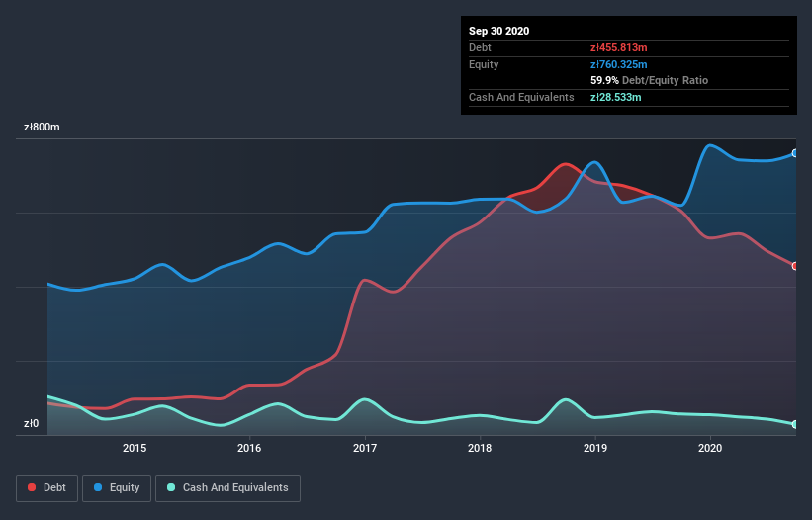Click the Equity label in tooltip
Screen dimensions: 812x520
pos(484,64)
